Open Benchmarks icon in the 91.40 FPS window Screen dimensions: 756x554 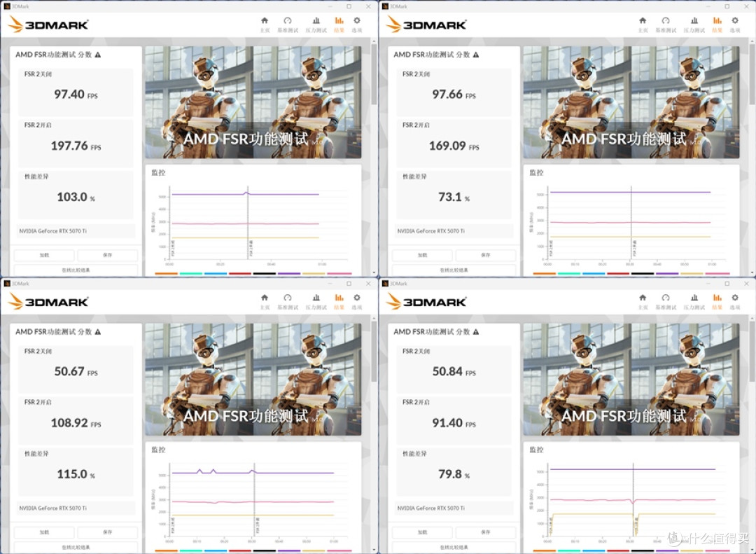(x=666, y=301)
